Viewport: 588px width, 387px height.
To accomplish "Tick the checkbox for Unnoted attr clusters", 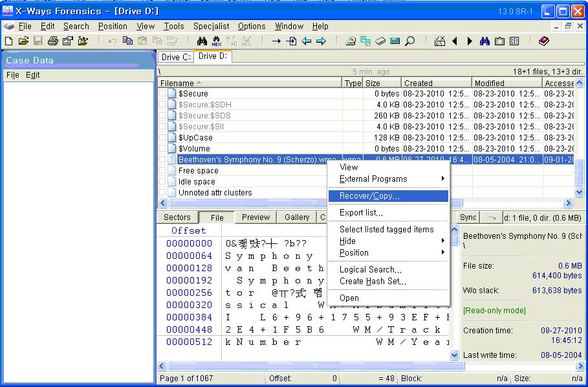I will (x=162, y=192).
